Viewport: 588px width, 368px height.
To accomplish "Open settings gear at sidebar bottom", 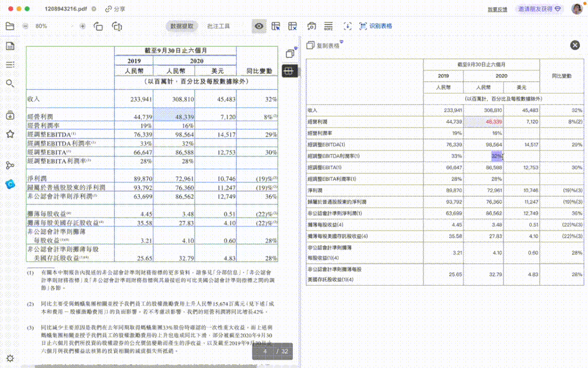I will (x=10, y=358).
